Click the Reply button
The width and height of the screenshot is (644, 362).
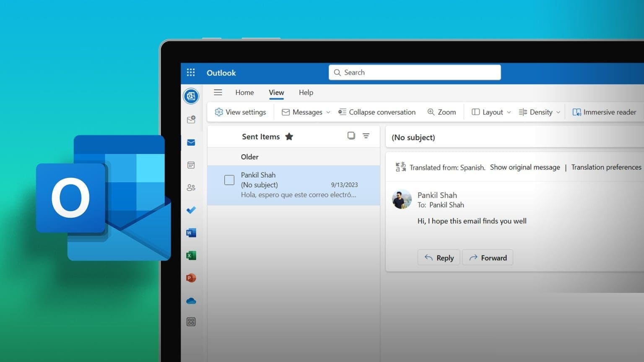[439, 258]
